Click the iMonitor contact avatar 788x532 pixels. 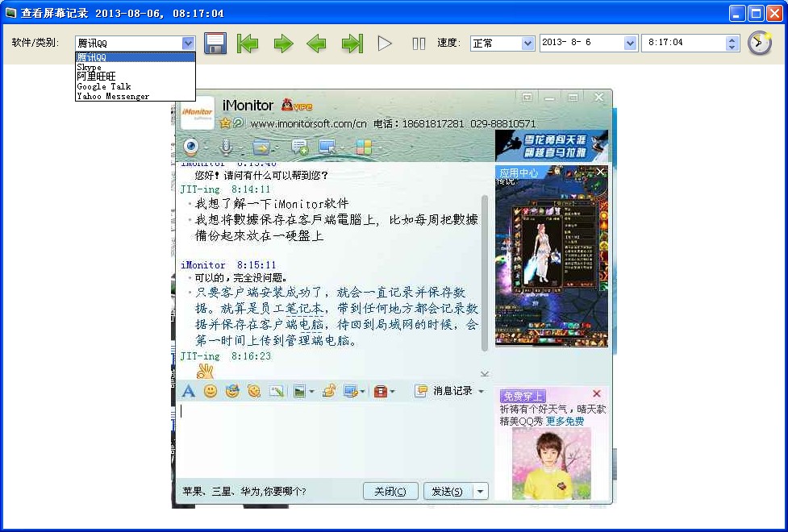click(197, 112)
